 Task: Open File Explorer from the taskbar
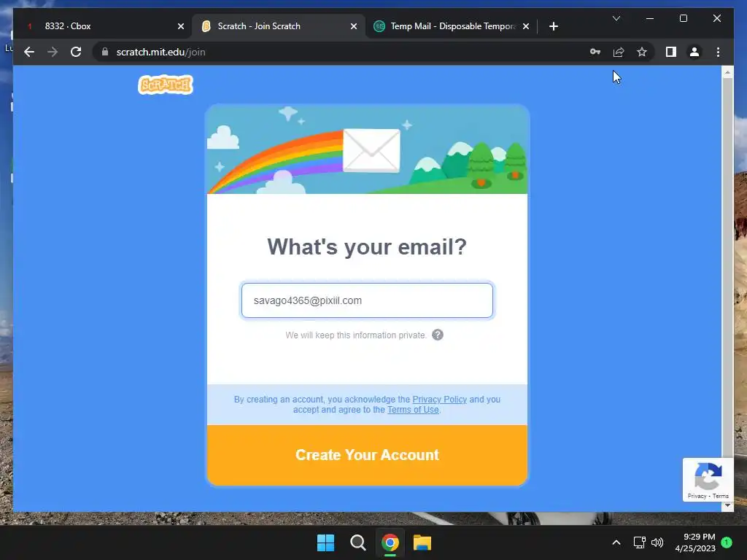coord(422,542)
